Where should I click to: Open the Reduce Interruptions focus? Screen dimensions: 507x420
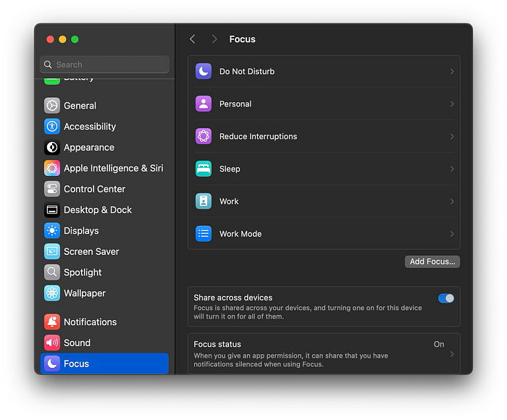(x=324, y=136)
